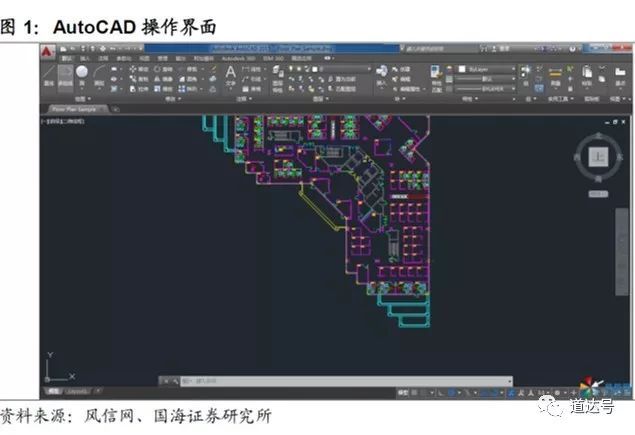
Task: Click new drawing tab plus button
Action: pyautogui.click(x=115, y=109)
